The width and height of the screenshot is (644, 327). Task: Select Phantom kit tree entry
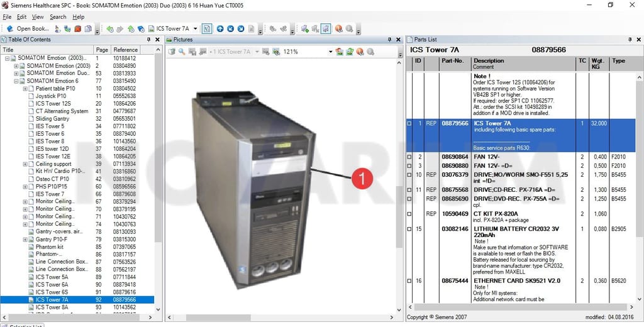pos(49,247)
